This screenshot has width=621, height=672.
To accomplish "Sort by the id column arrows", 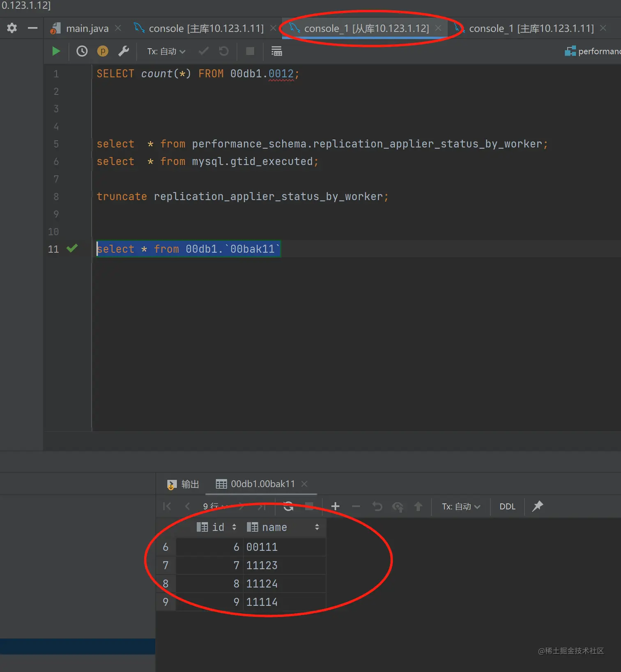I will 234,527.
